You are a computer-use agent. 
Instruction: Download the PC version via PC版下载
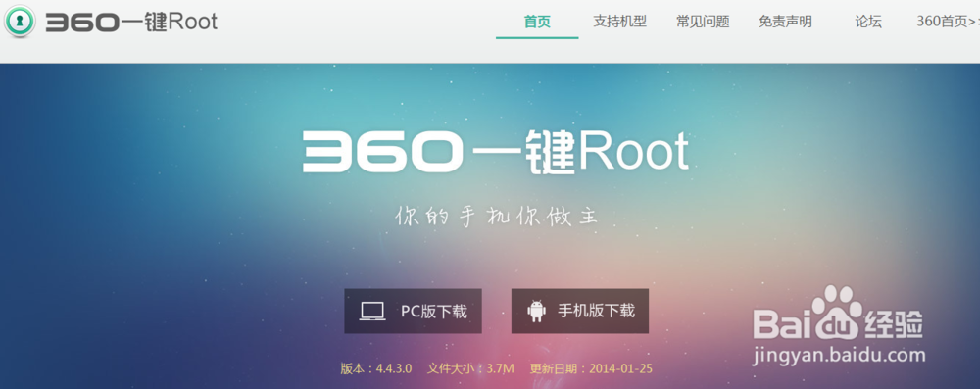point(413,311)
